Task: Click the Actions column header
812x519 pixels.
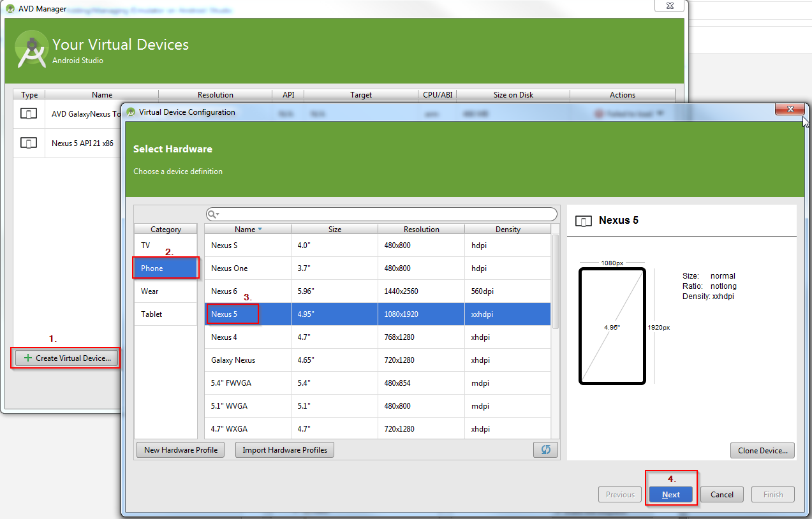Action: point(623,95)
